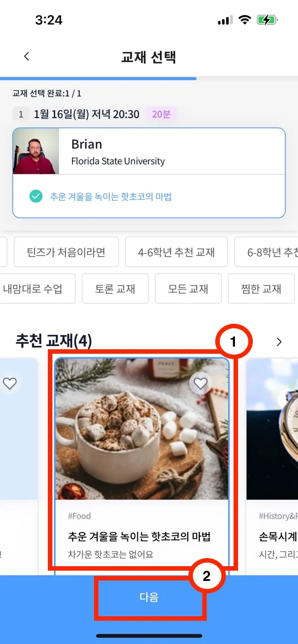Tap the green checkmark next to selected textbook
This screenshot has height=644, width=298.
pyautogui.click(x=36, y=196)
